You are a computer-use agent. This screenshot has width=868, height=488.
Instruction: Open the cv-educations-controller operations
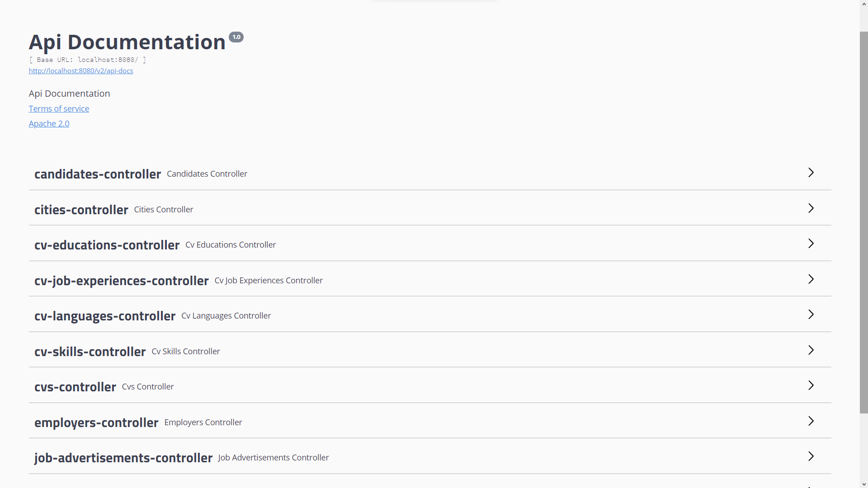(x=811, y=244)
